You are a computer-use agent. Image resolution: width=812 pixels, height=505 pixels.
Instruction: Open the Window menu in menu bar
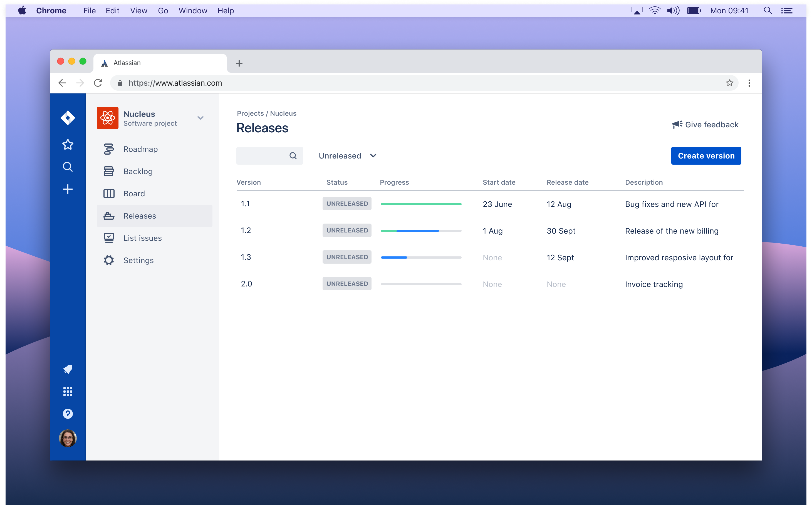193,11
